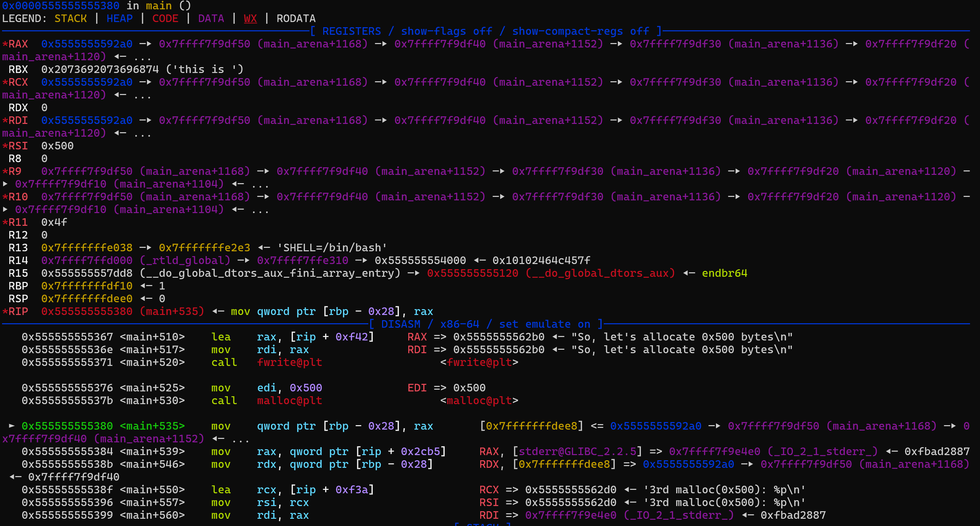The image size is (980, 526).
Task: Click the current instruction arrow marker at main+535
Action: (x=12, y=425)
